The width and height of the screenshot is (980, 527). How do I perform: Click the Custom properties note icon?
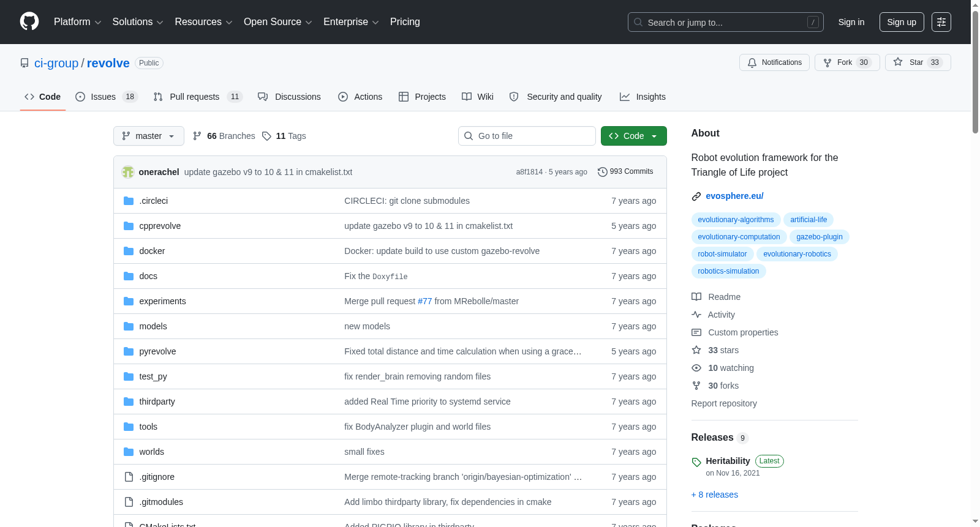click(x=696, y=332)
